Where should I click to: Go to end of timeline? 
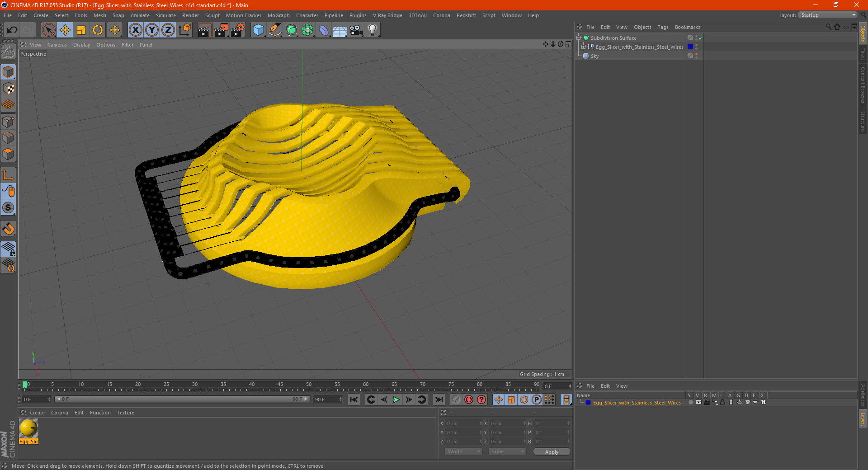coord(439,399)
